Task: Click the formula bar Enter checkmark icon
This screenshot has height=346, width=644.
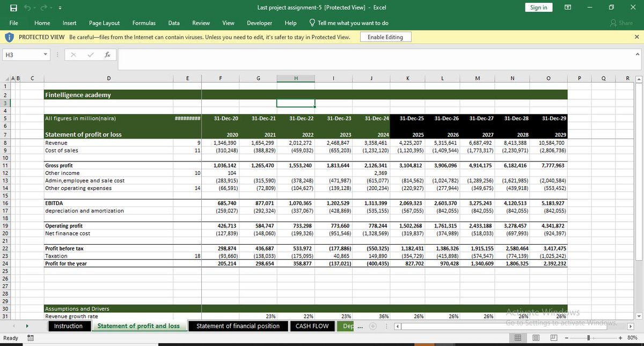Action: (90, 55)
